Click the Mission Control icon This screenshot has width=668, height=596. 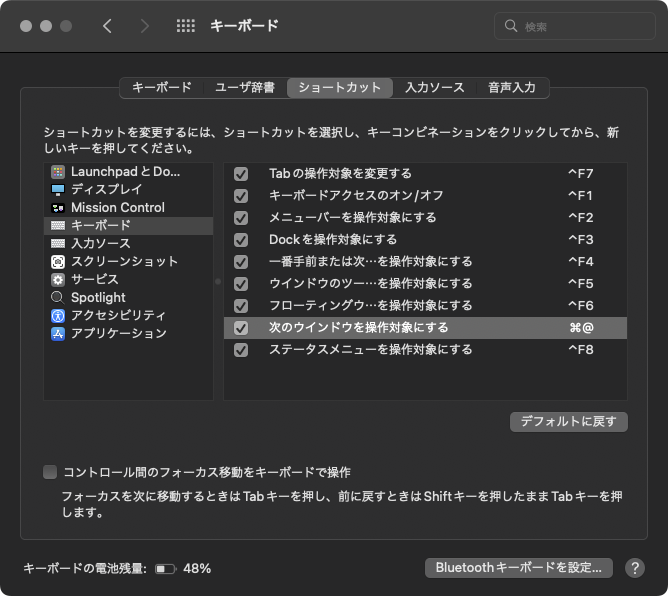point(58,208)
